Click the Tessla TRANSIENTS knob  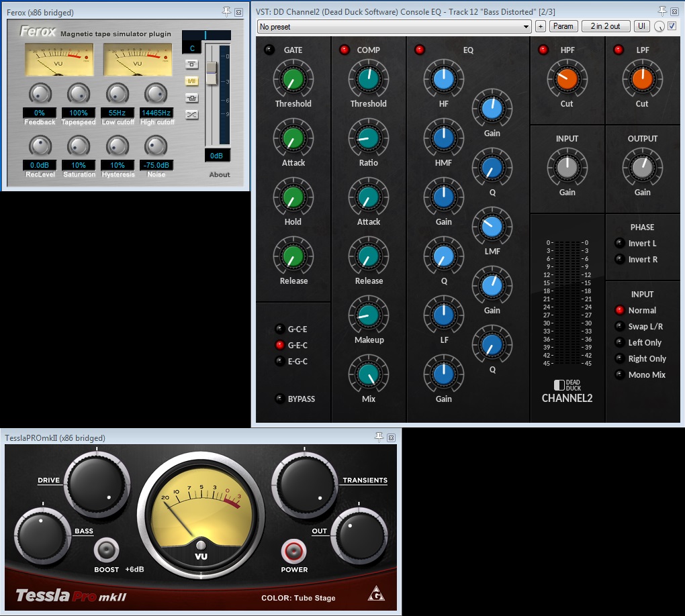(304, 485)
